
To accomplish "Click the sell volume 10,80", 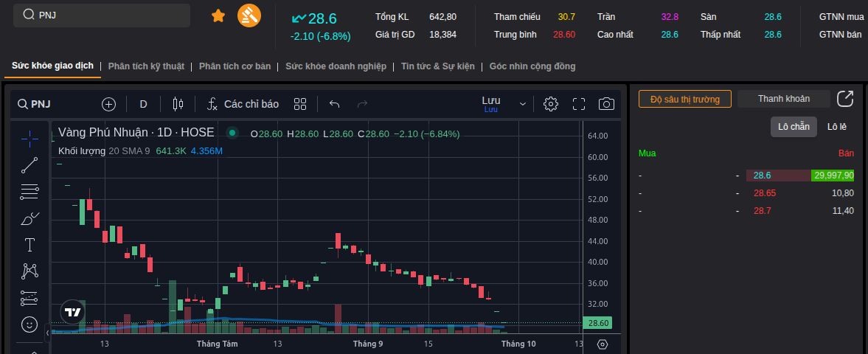I will (x=843, y=193).
